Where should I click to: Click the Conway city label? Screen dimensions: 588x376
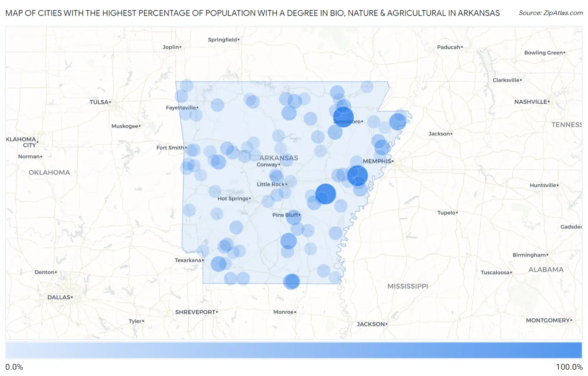[x=267, y=165]
